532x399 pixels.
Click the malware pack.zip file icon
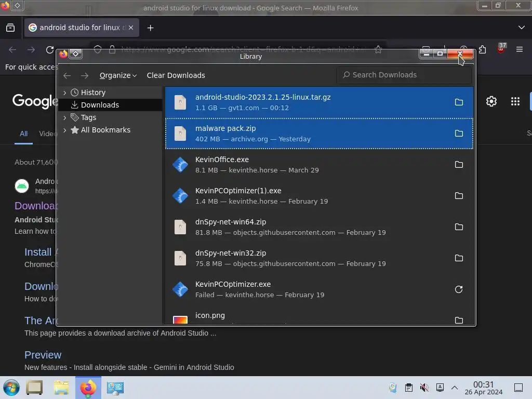pyautogui.click(x=180, y=134)
